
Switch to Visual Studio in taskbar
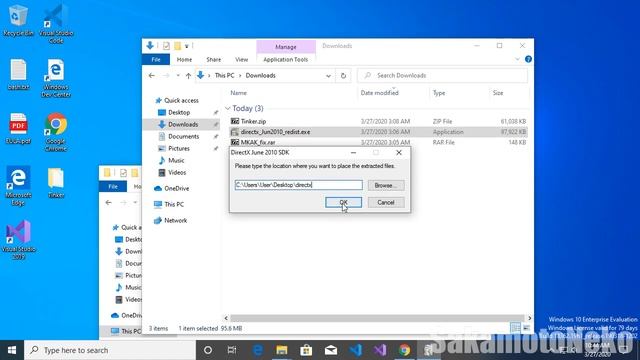pyautogui.click(x=380, y=350)
